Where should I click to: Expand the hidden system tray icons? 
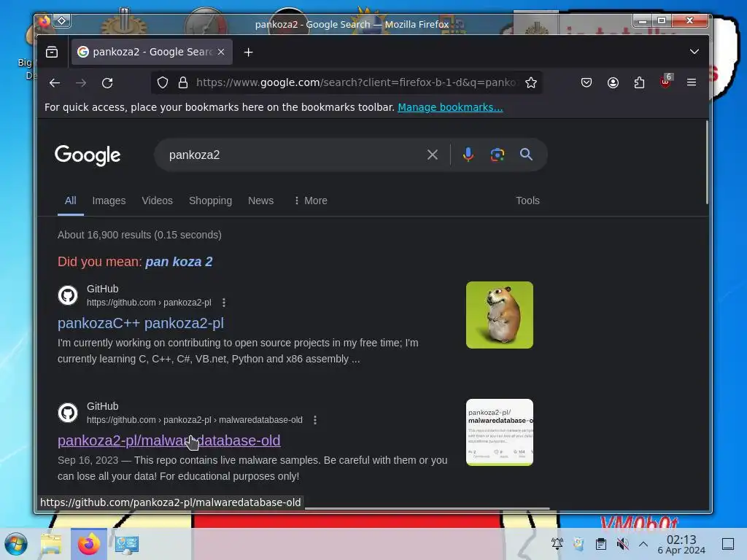click(x=643, y=543)
